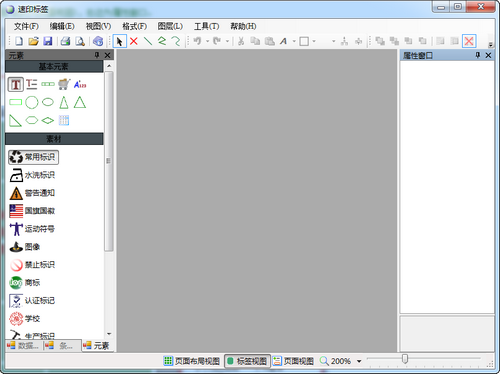Insert equilateral triangle shape

coord(80,102)
